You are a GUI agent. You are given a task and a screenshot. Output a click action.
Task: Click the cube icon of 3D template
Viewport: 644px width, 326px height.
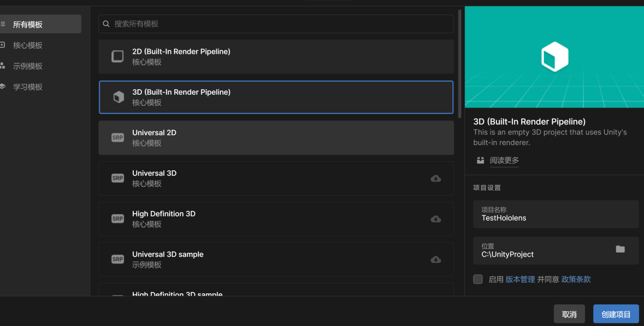pyautogui.click(x=118, y=97)
